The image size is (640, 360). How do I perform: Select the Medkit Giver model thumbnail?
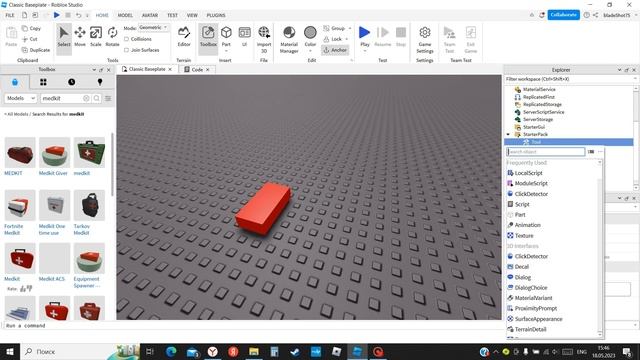[55, 153]
